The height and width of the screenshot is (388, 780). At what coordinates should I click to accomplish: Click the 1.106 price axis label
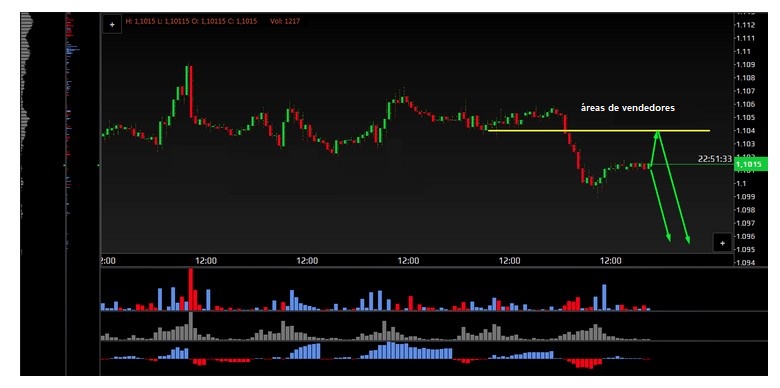click(746, 104)
